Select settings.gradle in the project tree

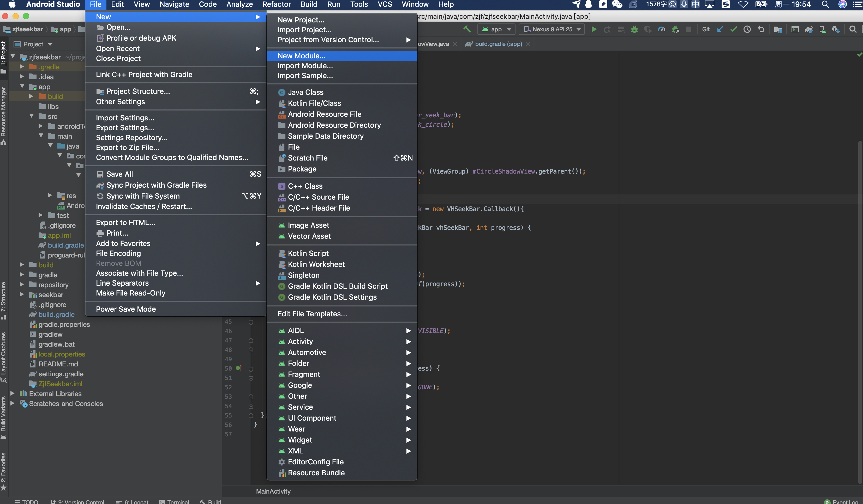(x=61, y=374)
